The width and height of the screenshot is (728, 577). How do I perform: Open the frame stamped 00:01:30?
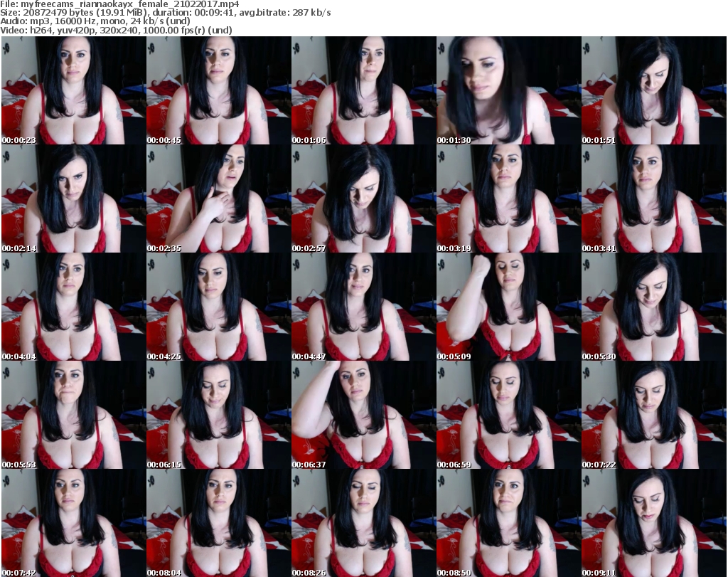pyautogui.click(x=509, y=90)
